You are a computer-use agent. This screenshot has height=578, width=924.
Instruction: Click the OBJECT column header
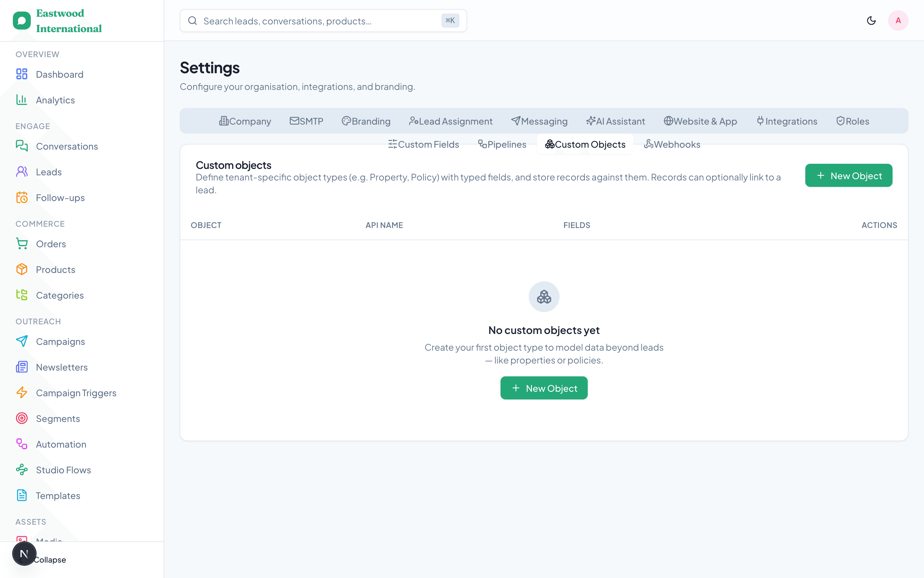pyautogui.click(x=206, y=225)
